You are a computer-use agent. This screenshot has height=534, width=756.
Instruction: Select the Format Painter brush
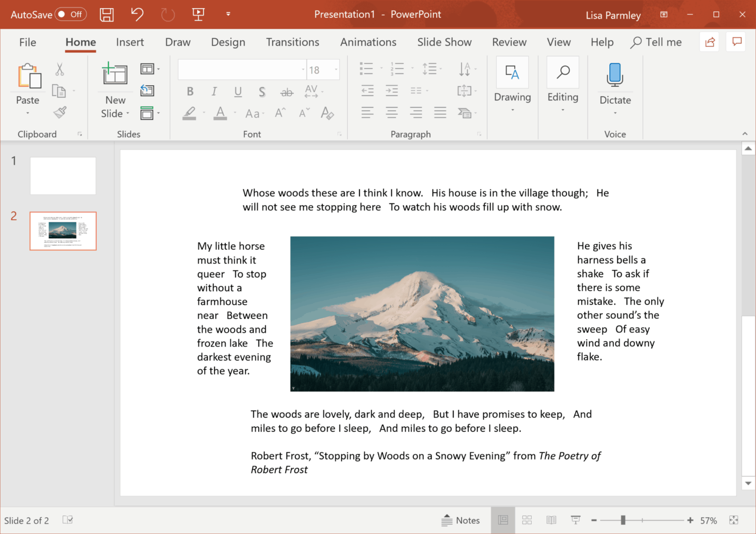pos(60,112)
